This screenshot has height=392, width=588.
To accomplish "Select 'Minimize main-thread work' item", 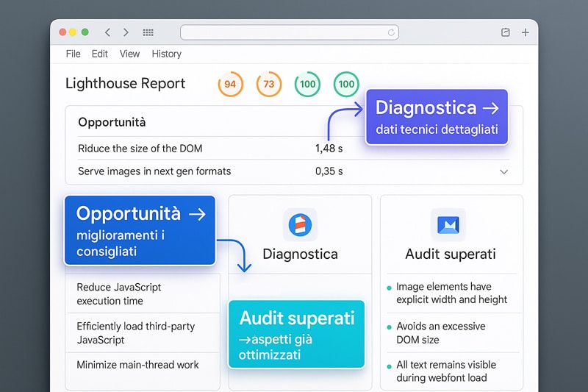I will click(143, 365).
